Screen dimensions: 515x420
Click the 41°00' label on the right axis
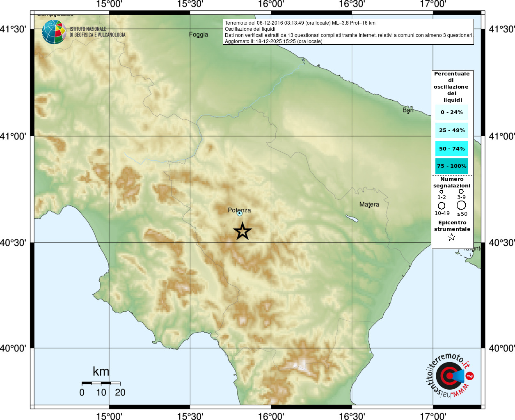(502, 136)
